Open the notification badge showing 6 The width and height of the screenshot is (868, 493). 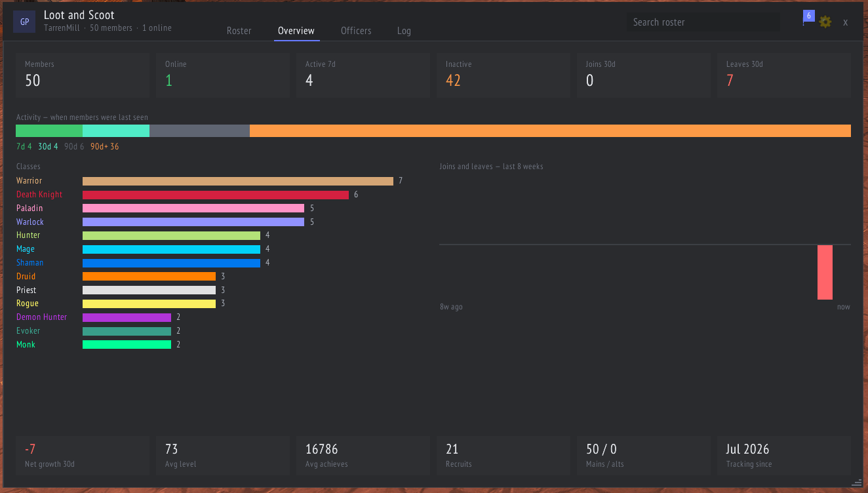coord(809,16)
